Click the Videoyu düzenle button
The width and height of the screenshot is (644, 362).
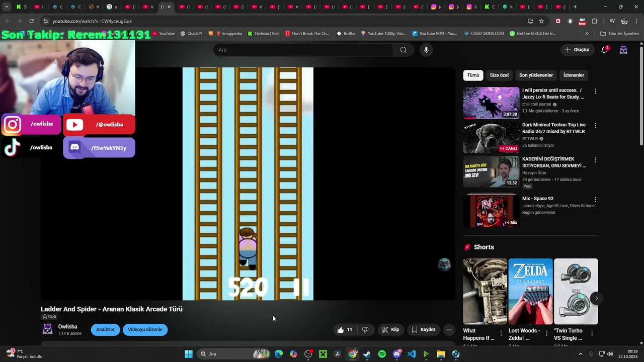(x=145, y=330)
